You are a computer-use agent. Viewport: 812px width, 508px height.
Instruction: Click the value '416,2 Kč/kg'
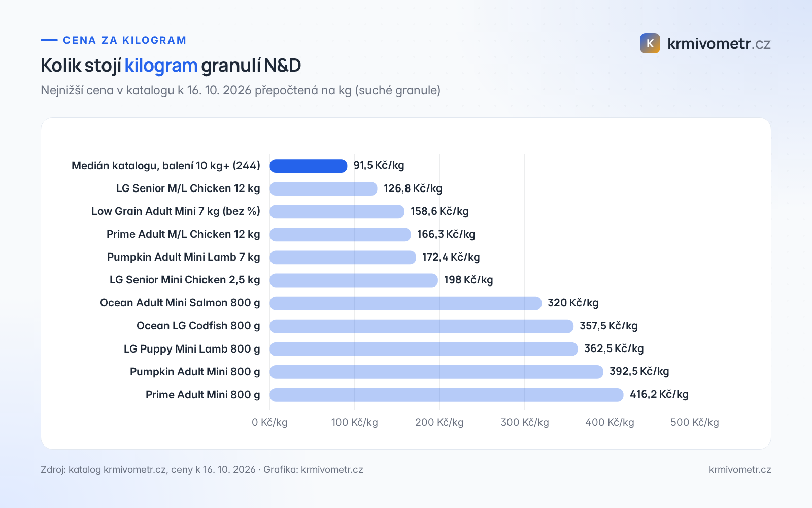[659, 394]
